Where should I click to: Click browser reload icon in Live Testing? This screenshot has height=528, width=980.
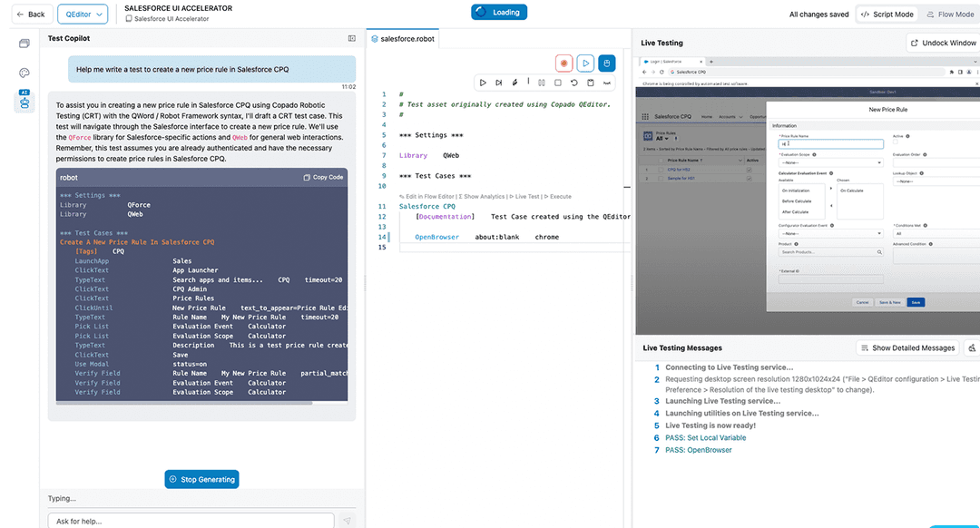[661, 72]
